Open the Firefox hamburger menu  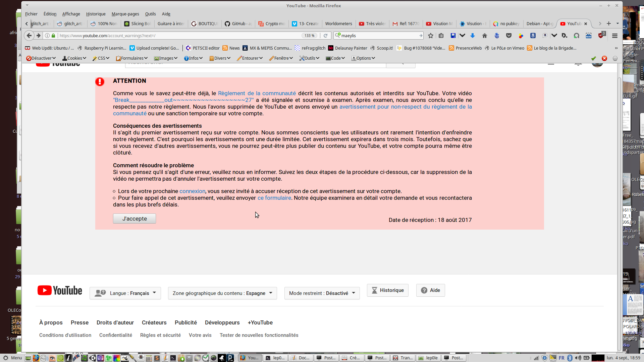point(615,36)
